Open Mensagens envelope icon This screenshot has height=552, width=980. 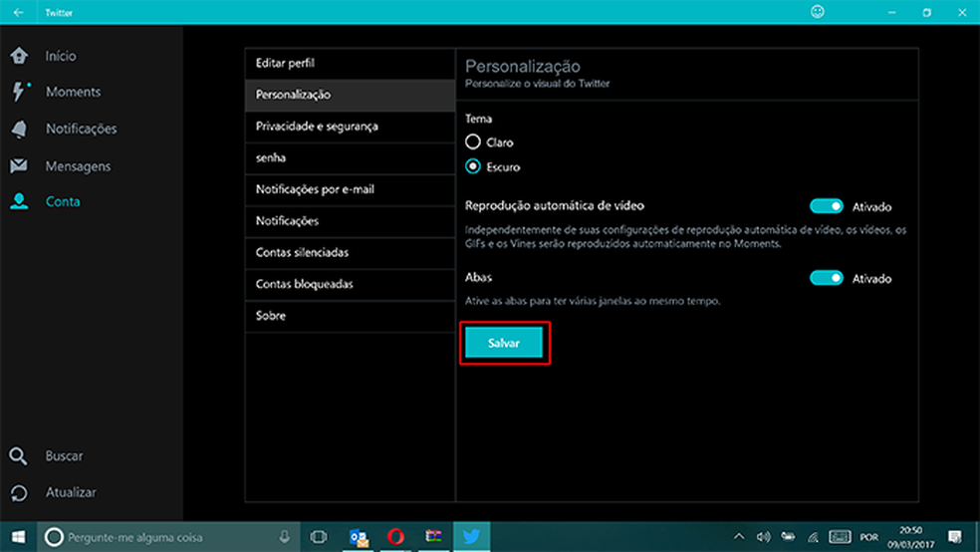[18, 165]
